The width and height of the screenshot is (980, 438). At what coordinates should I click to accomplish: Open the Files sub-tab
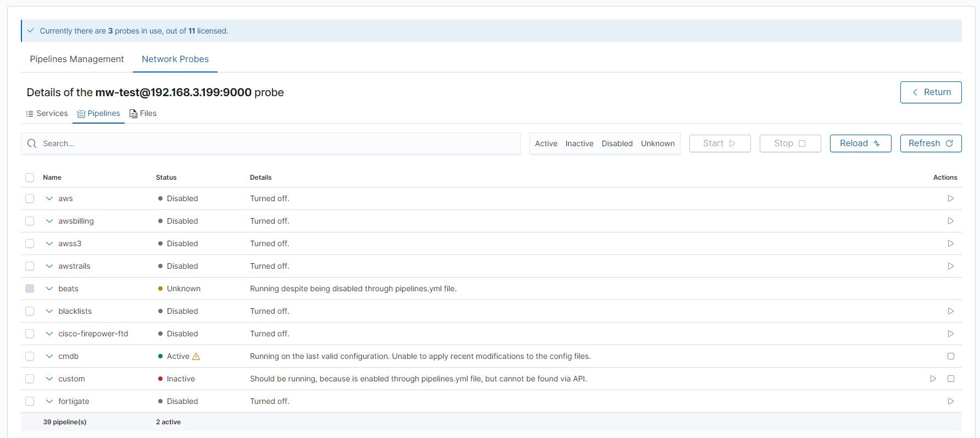point(143,113)
